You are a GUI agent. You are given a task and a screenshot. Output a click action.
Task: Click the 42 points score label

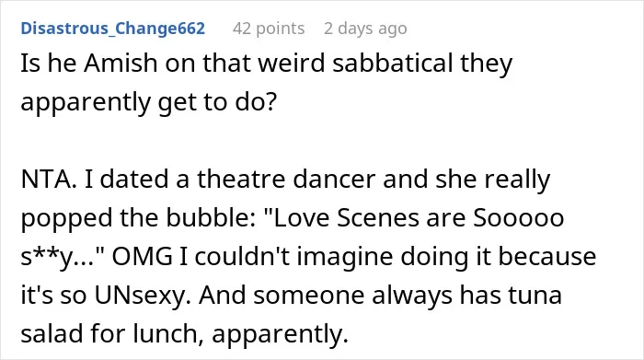pyautogui.click(x=269, y=29)
